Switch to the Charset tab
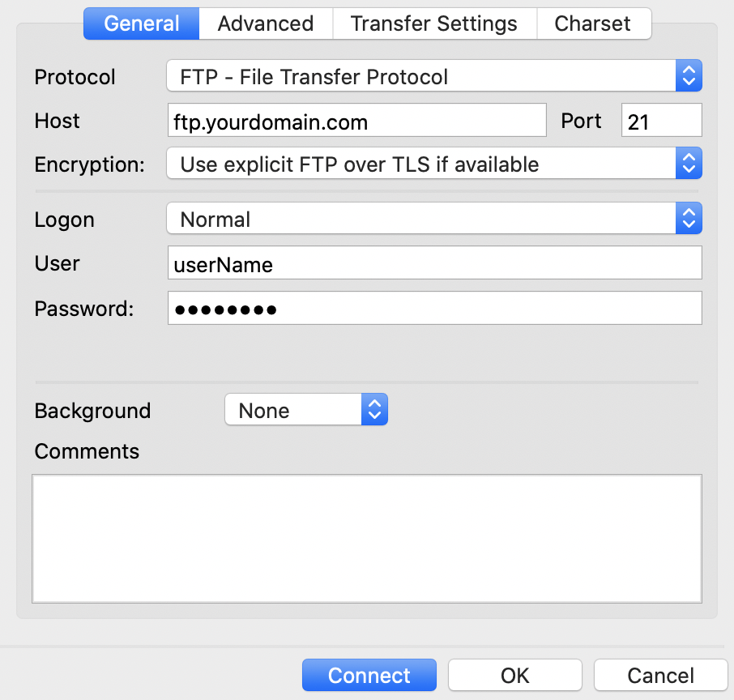Viewport: 734px width, 700px height. (594, 23)
